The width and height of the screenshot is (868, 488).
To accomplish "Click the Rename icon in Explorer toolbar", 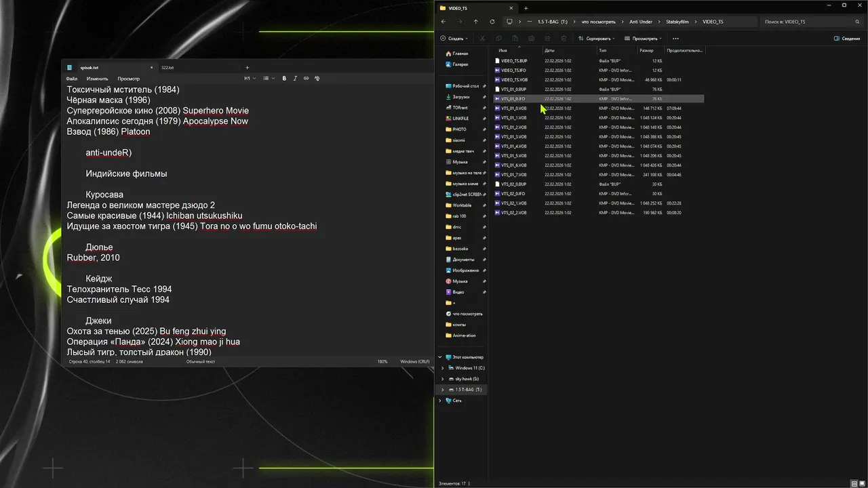I will 531,39.
